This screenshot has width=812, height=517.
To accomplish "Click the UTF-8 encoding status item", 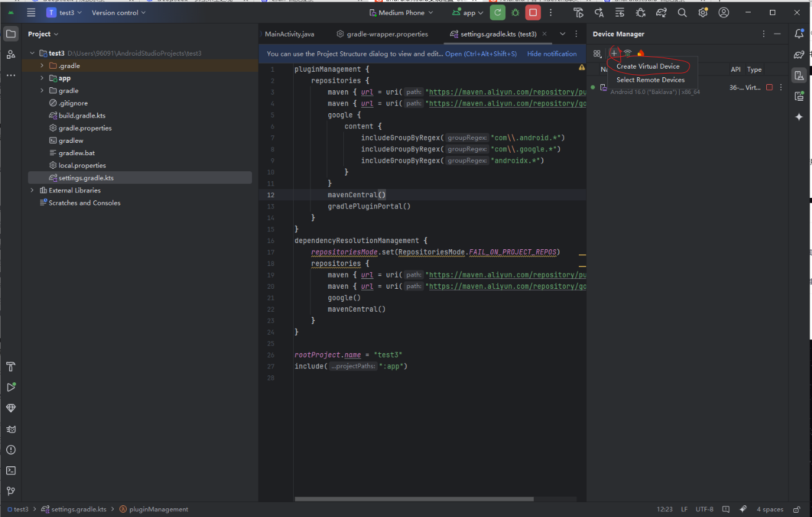I will coord(704,510).
